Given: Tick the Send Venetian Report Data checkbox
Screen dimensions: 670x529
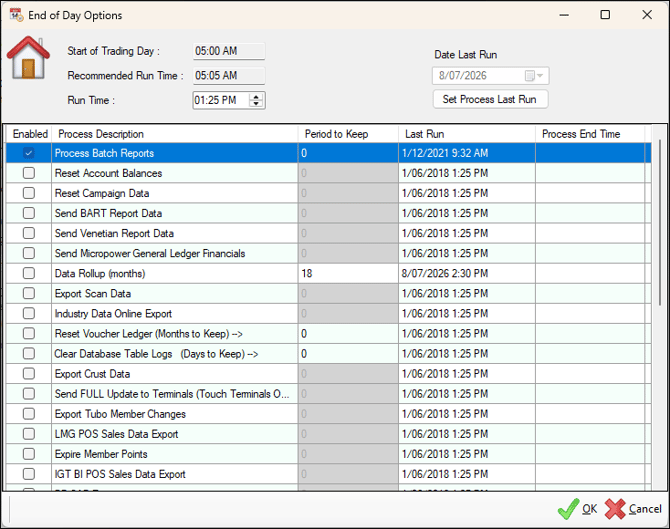Looking at the screenshot, I should coord(29,233).
